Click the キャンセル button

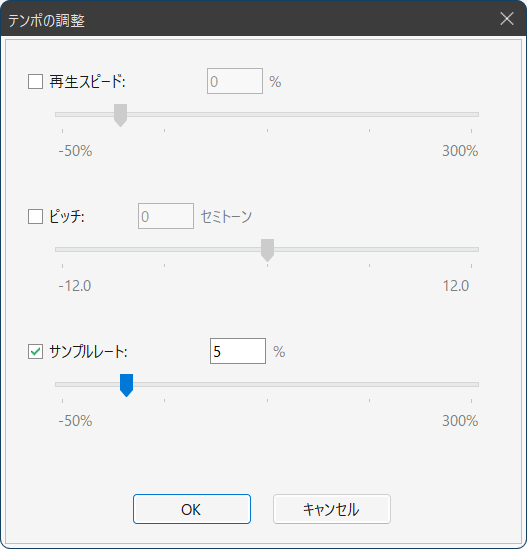pyautogui.click(x=332, y=509)
